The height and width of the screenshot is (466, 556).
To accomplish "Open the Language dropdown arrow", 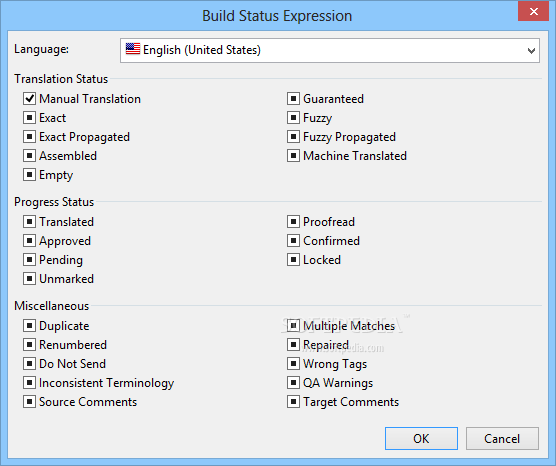I will point(531,50).
